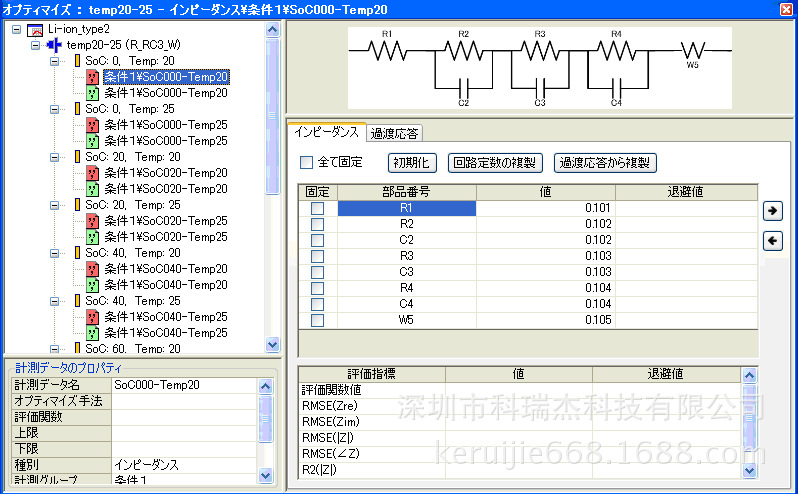
Task: Click the yellow icon beside SoC: 40, Temp: 20
Action: pyautogui.click(x=77, y=253)
